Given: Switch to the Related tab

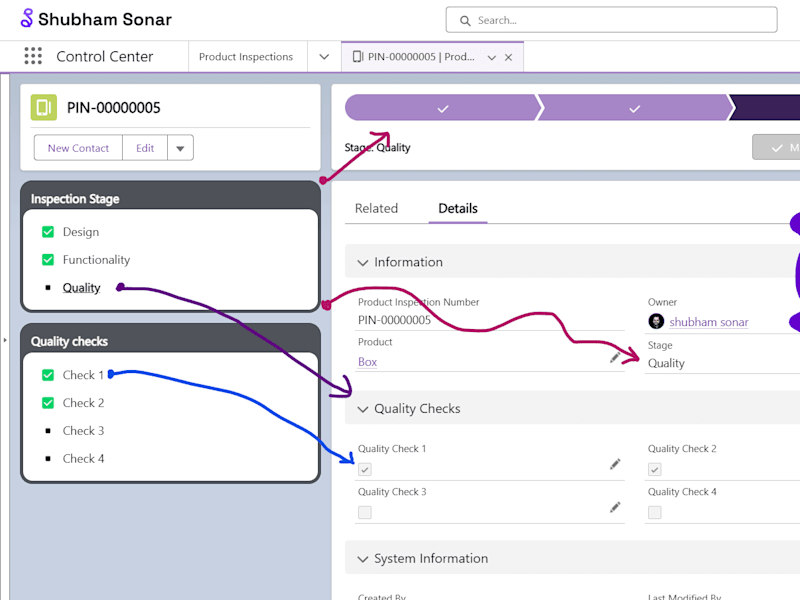Looking at the screenshot, I should tap(377, 208).
